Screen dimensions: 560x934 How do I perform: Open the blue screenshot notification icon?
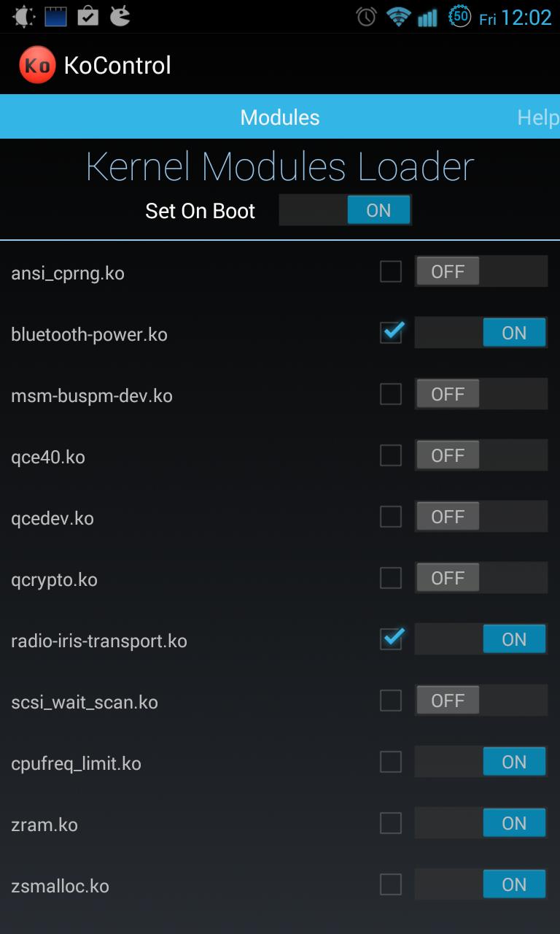tap(55, 16)
